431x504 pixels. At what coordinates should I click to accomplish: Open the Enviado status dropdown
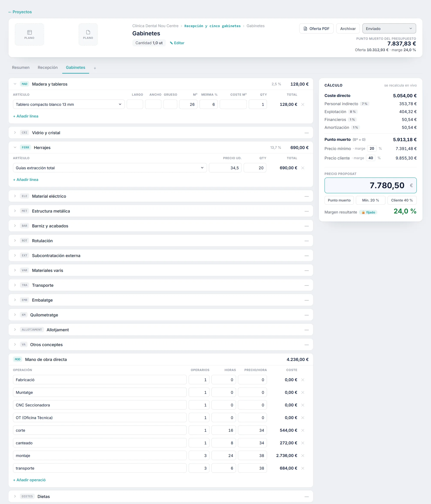(389, 28)
